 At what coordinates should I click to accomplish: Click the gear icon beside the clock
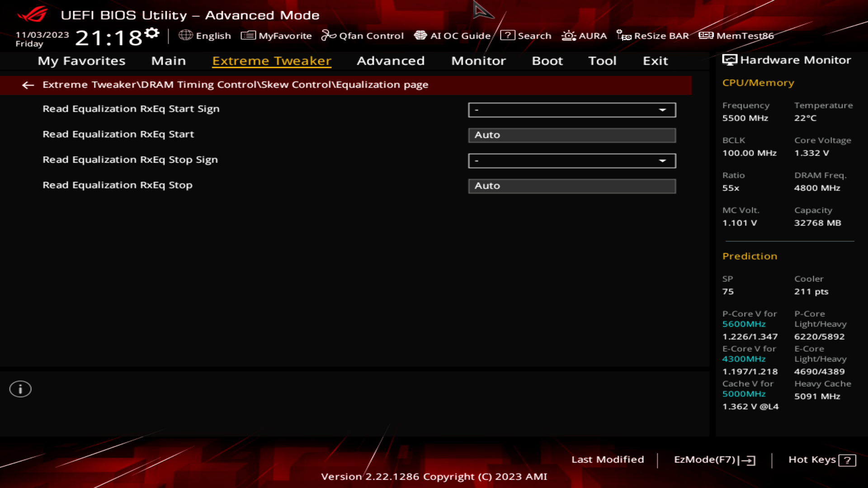coord(152,32)
